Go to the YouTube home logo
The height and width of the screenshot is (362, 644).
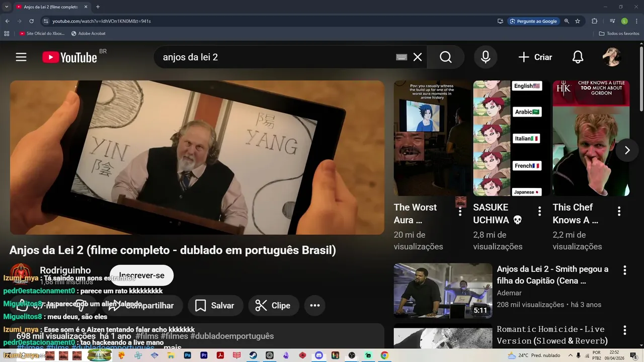coord(69,57)
